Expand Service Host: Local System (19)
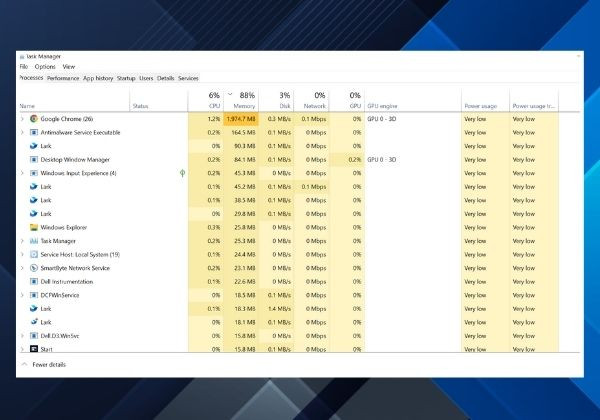 click(x=22, y=254)
